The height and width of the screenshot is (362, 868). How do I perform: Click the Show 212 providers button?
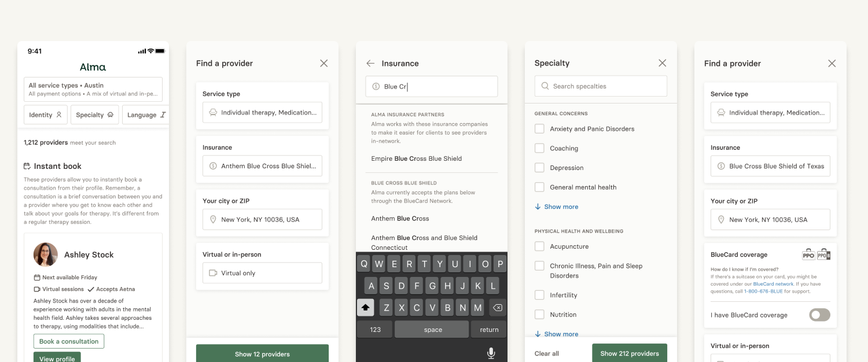click(630, 353)
